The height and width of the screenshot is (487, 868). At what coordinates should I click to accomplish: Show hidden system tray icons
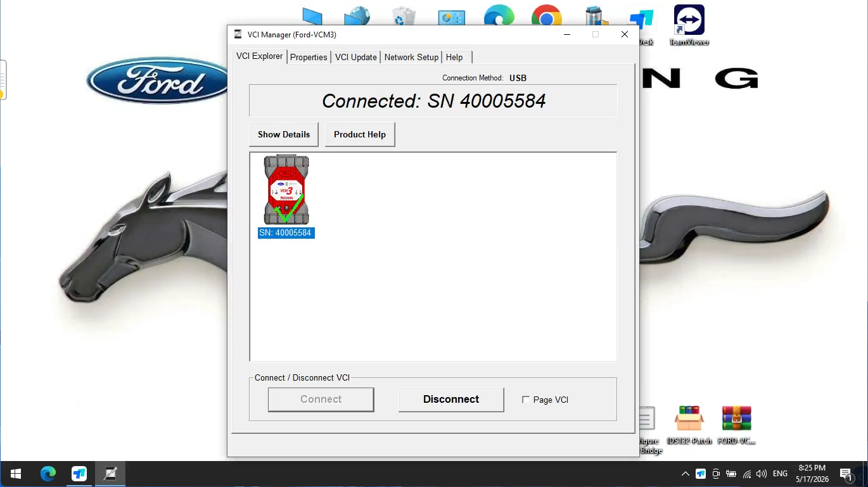[x=685, y=474]
